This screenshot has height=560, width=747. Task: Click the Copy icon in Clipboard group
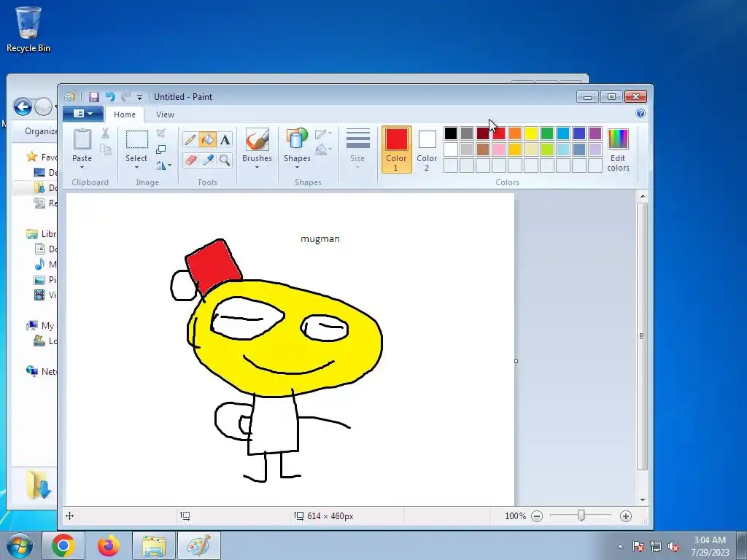pyautogui.click(x=105, y=150)
